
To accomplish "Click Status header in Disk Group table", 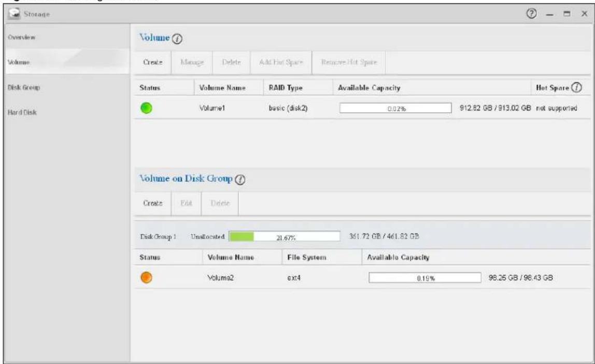I will (x=150, y=257).
